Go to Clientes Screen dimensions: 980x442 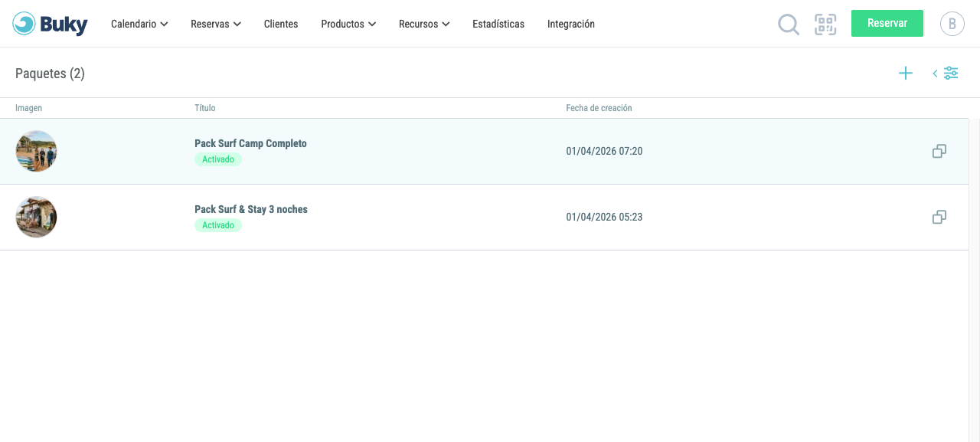(x=281, y=24)
